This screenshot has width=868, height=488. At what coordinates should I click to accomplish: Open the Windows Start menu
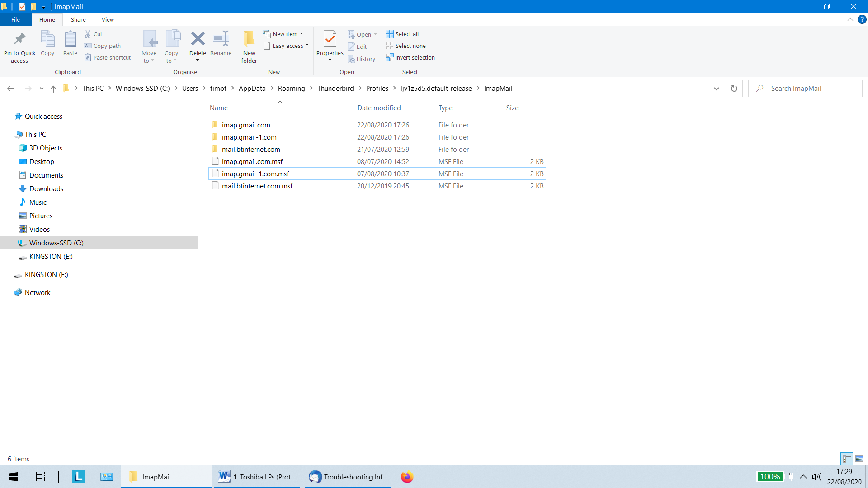pyautogui.click(x=14, y=477)
